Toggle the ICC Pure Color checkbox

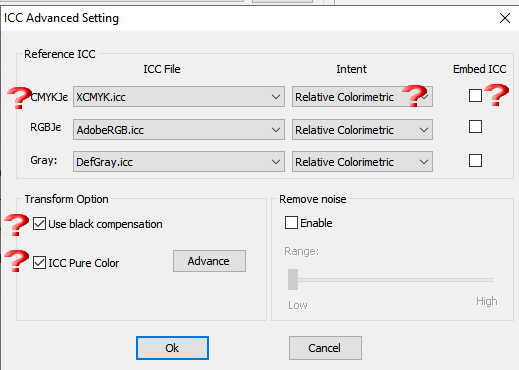pos(39,263)
